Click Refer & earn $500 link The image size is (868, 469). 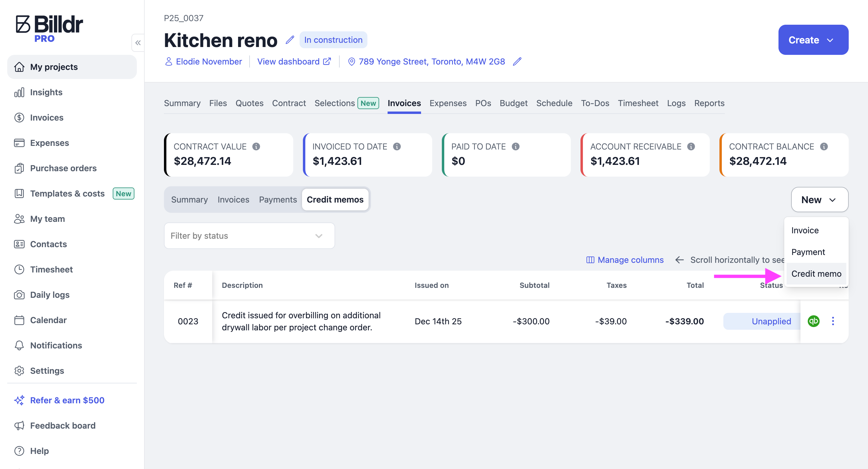[72, 400]
